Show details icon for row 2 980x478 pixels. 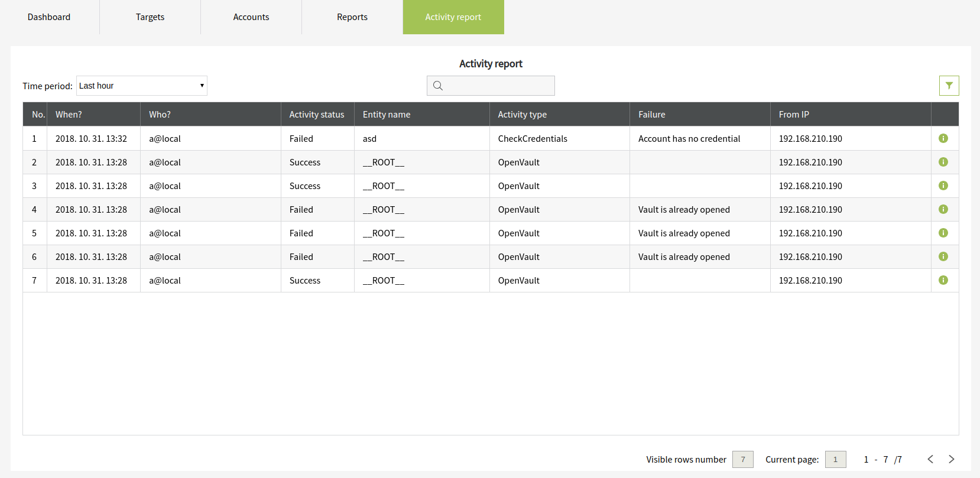coord(943,162)
